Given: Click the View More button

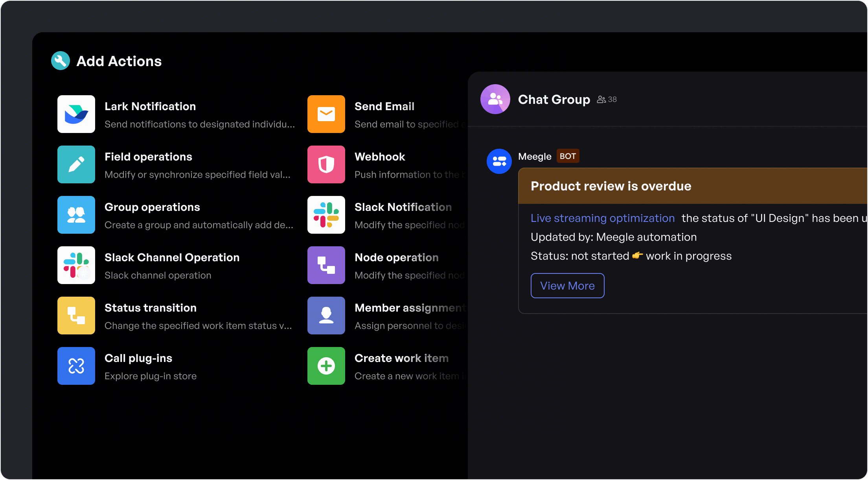Looking at the screenshot, I should point(567,286).
